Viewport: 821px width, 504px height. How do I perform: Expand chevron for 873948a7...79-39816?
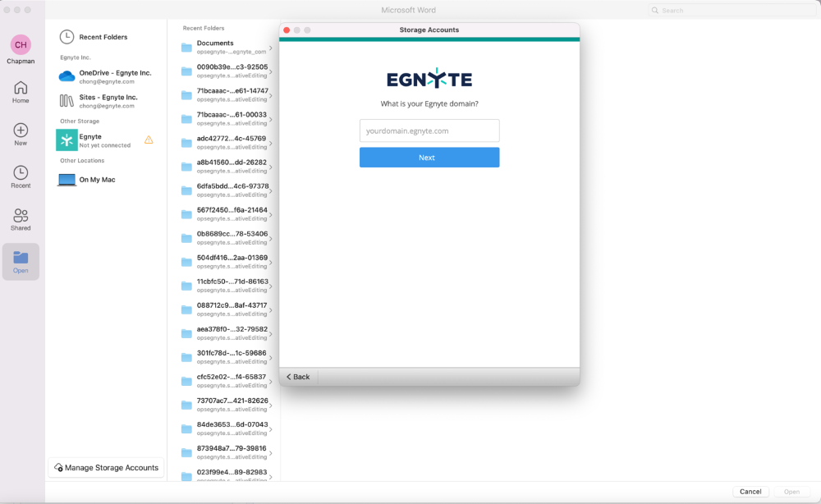(271, 453)
